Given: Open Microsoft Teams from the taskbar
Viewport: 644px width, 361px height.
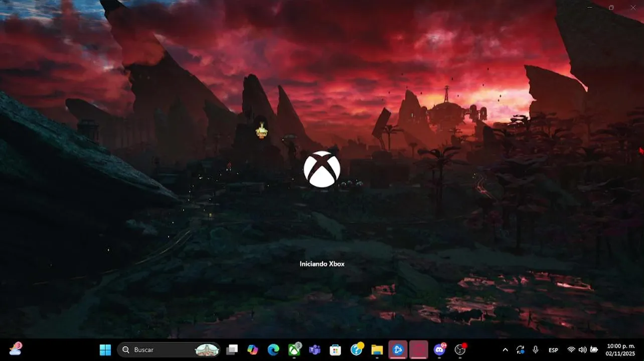Looking at the screenshot, I should pos(315,349).
